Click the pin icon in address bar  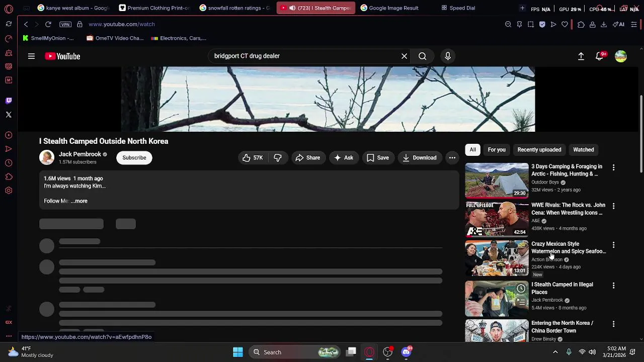point(519,24)
